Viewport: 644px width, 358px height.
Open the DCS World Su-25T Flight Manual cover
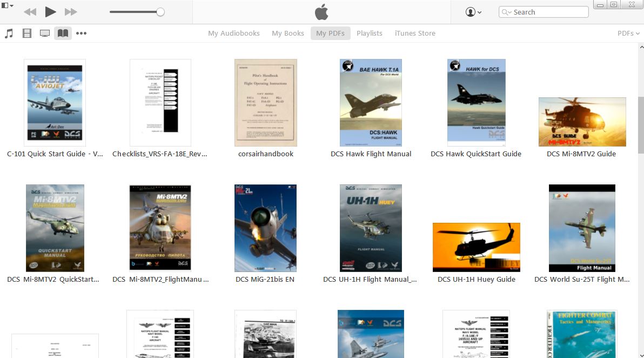(582, 228)
